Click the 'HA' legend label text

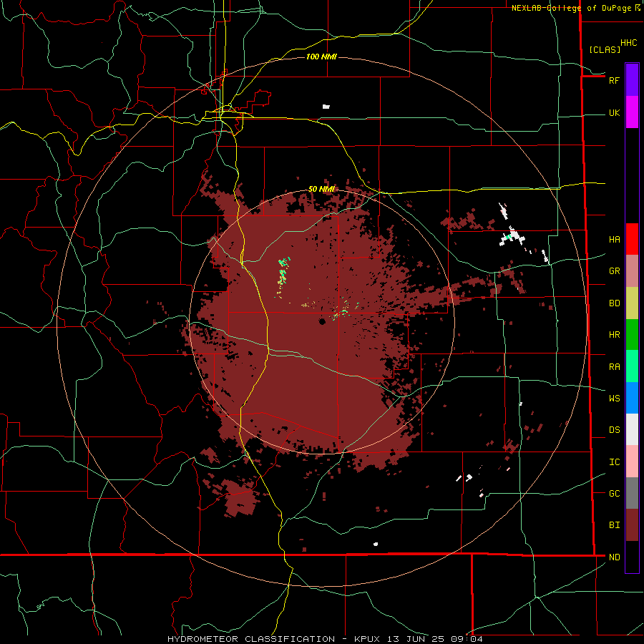coord(614,239)
